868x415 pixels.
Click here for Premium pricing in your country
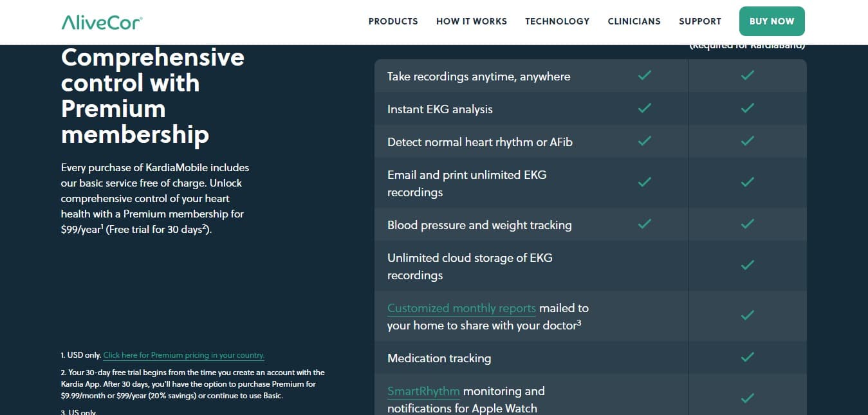(x=183, y=355)
